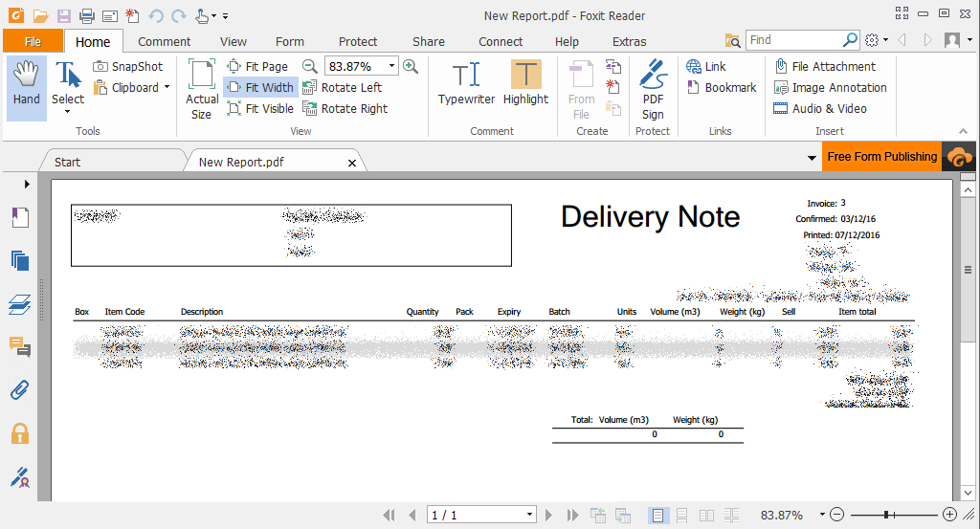Enable single page view in status bar
The image size is (980, 529).
(x=657, y=516)
